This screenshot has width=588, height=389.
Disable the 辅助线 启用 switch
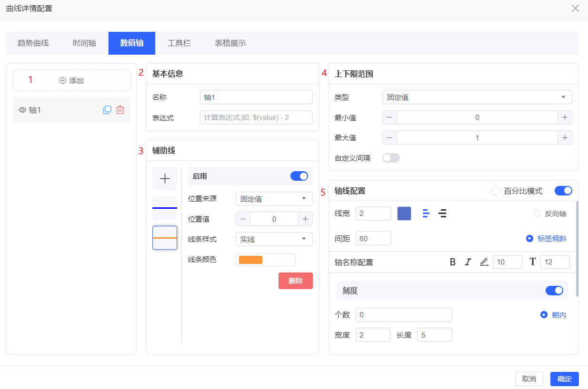click(299, 176)
